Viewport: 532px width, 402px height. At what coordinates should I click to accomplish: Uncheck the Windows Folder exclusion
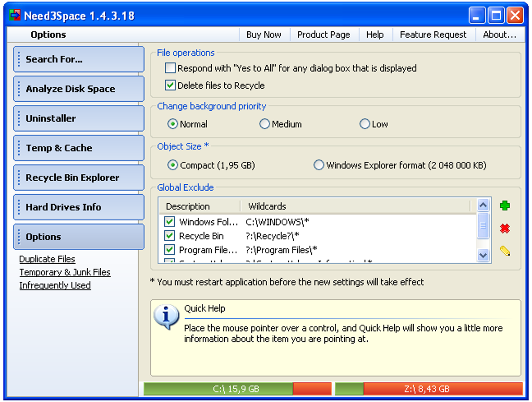pyautogui.click(x=170, y=222)
